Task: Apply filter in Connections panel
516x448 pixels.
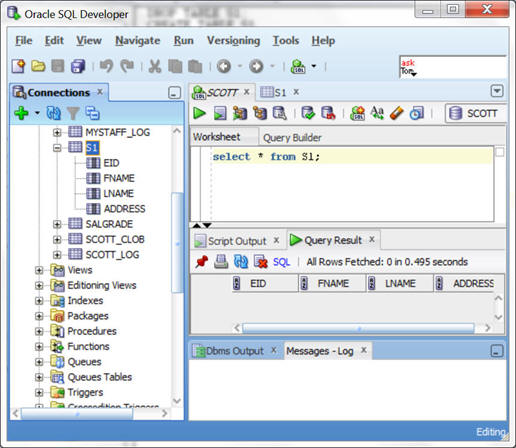Action: coord(73,113)
